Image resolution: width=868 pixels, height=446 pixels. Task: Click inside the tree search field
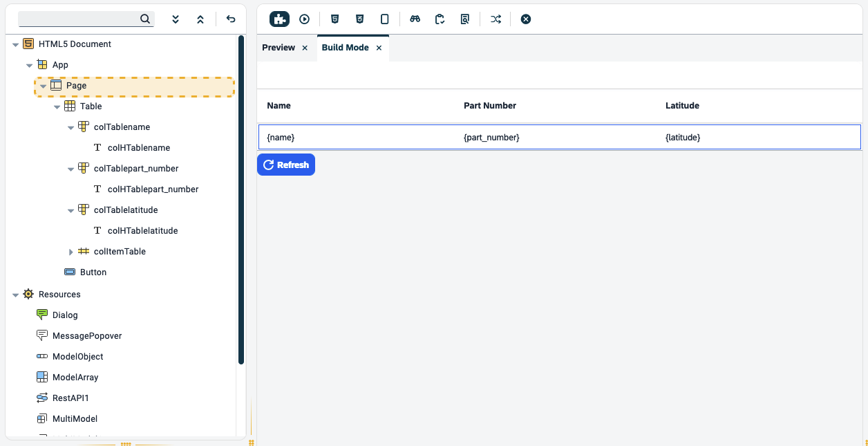(79, 19)
